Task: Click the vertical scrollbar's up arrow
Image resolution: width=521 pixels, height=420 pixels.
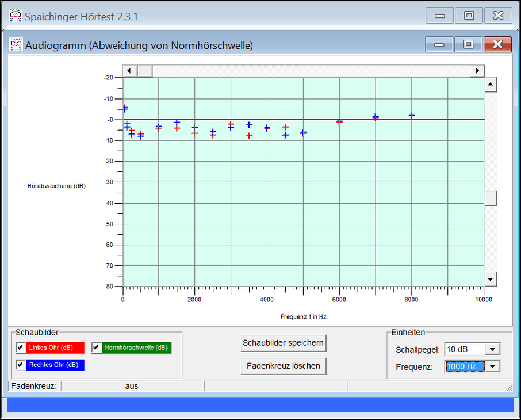Action: point(490,85)
